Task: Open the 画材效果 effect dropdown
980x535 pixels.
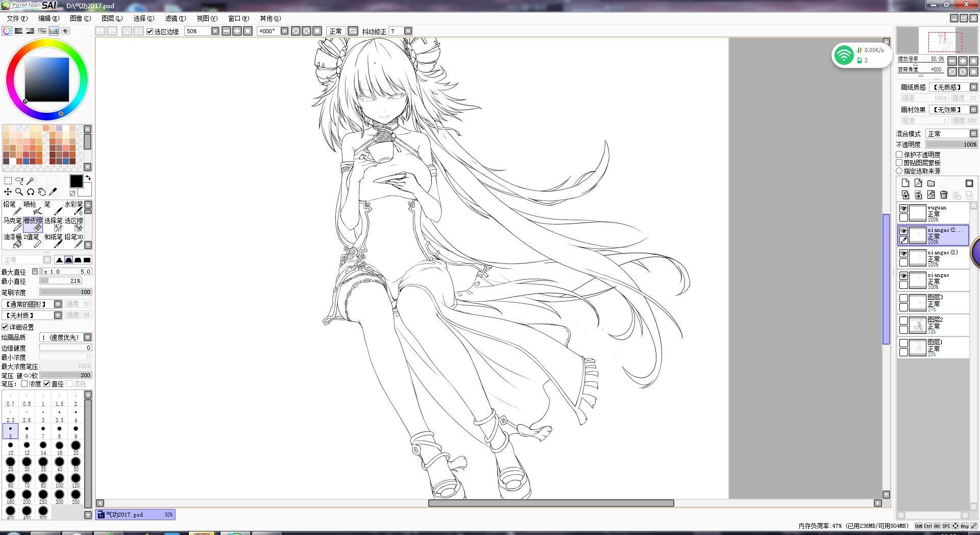Action: tap(973, 110)
